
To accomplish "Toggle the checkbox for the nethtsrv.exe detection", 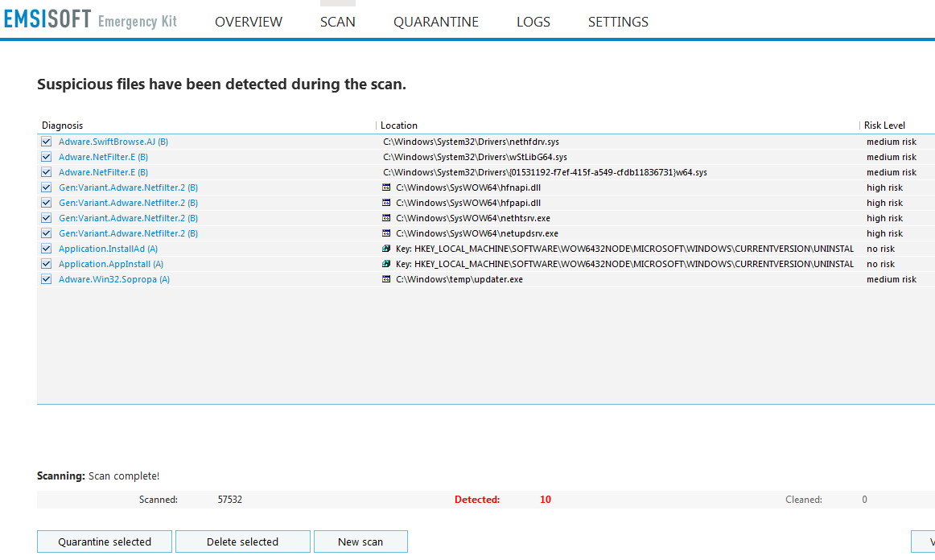I will (x=46, y=218).
